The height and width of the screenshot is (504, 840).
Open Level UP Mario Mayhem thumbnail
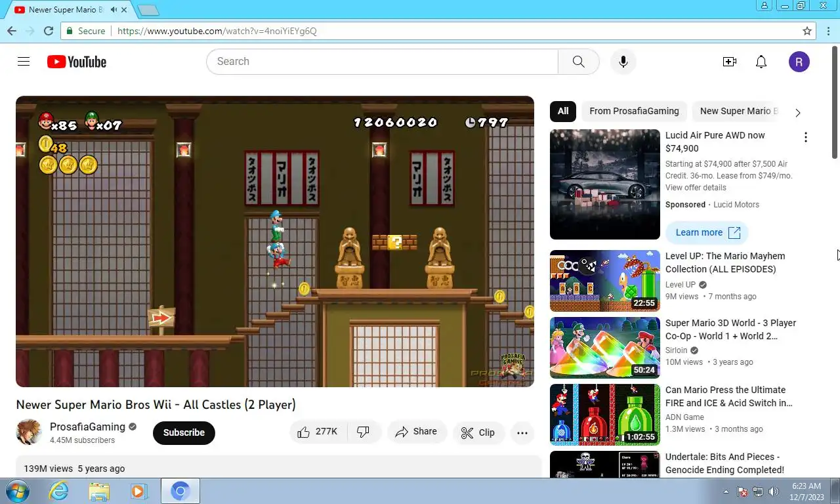(605, 280)
